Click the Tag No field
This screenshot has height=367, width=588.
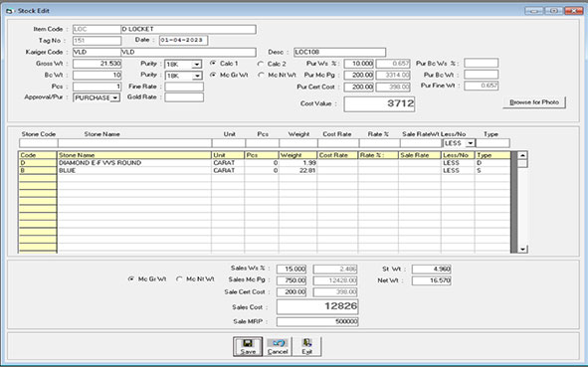point(98,41)
